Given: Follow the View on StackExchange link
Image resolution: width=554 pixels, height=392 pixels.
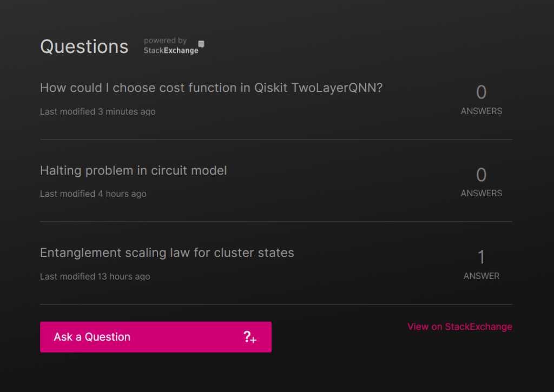Looking at the screenshot, I should [x=459, y=327].
